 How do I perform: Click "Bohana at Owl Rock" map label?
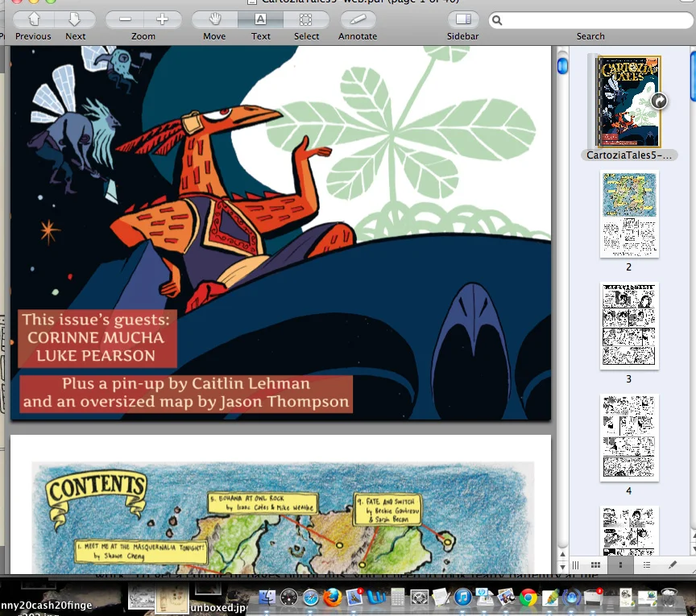click(x=263, y=502)
